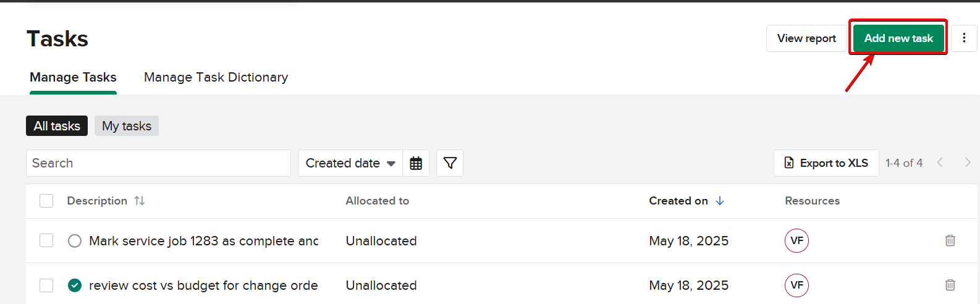980x304 pixels.
Task: Delete the service job 1283 task
Action: [950, 240]
